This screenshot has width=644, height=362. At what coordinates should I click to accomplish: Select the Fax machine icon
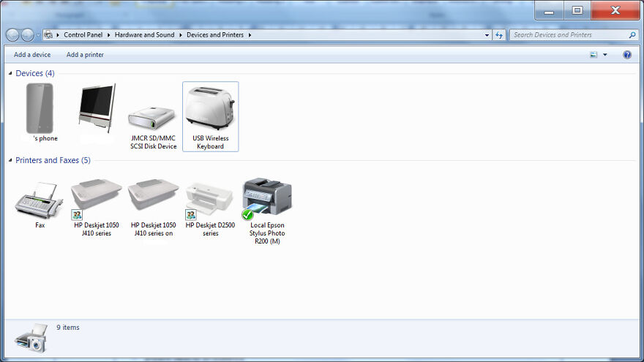point(40,200)
